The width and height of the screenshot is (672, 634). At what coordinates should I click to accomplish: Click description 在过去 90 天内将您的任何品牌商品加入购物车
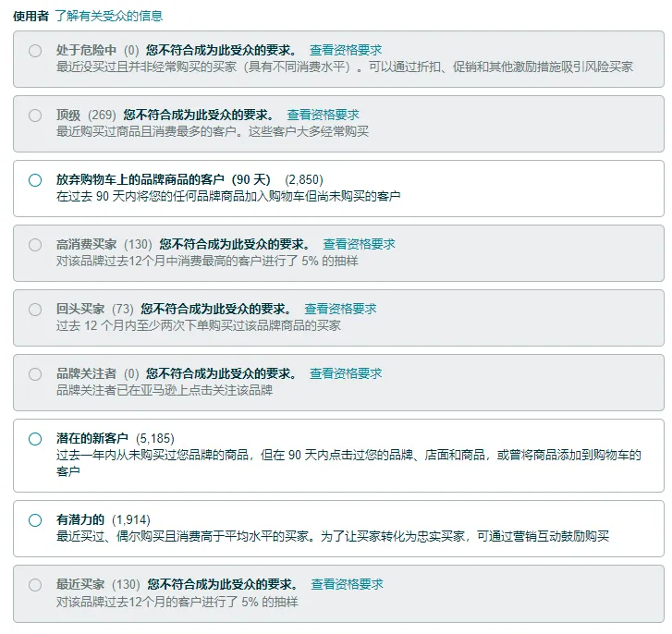coord(228,196)
